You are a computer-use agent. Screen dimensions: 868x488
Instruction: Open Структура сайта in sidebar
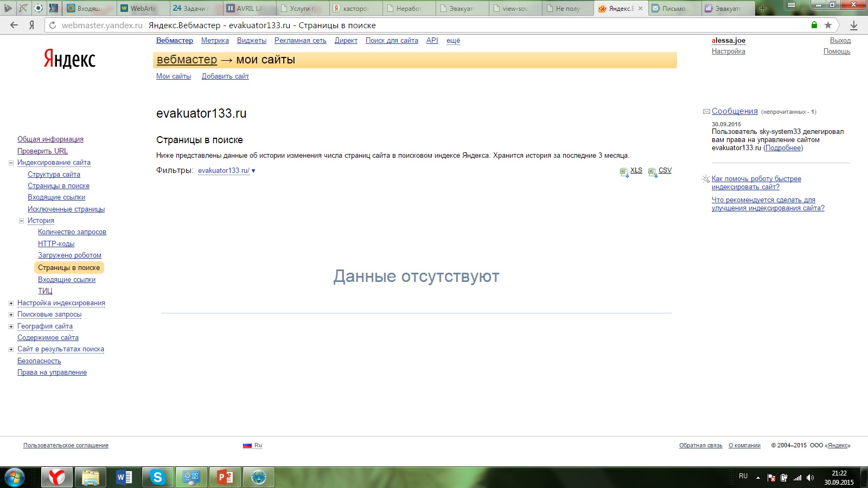(54, 175)
